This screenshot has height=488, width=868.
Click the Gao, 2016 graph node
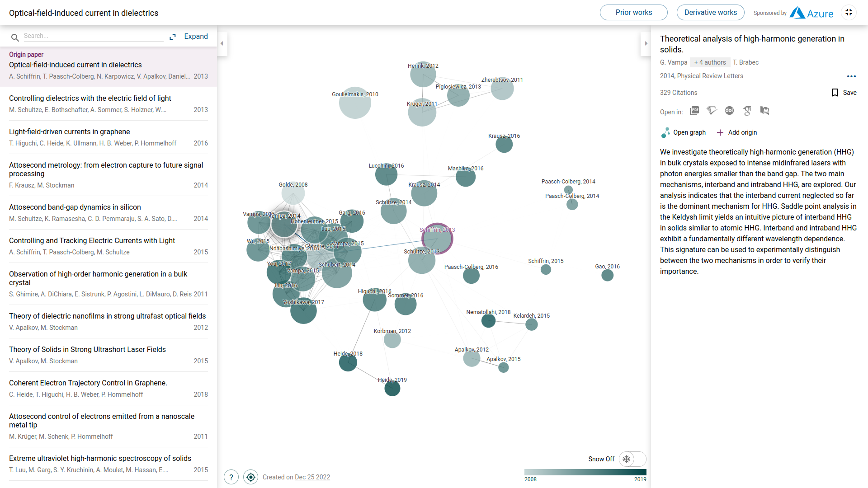coord(608,275)
